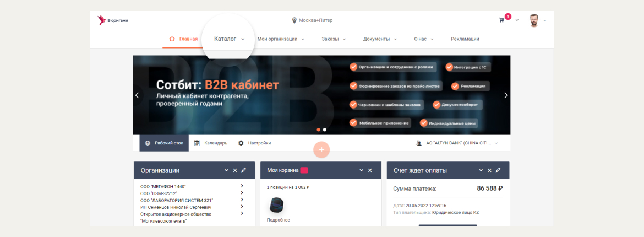Open the shopping cart icon in header
644x237 pixels.
pyautogui.click(x=501, y=20)
